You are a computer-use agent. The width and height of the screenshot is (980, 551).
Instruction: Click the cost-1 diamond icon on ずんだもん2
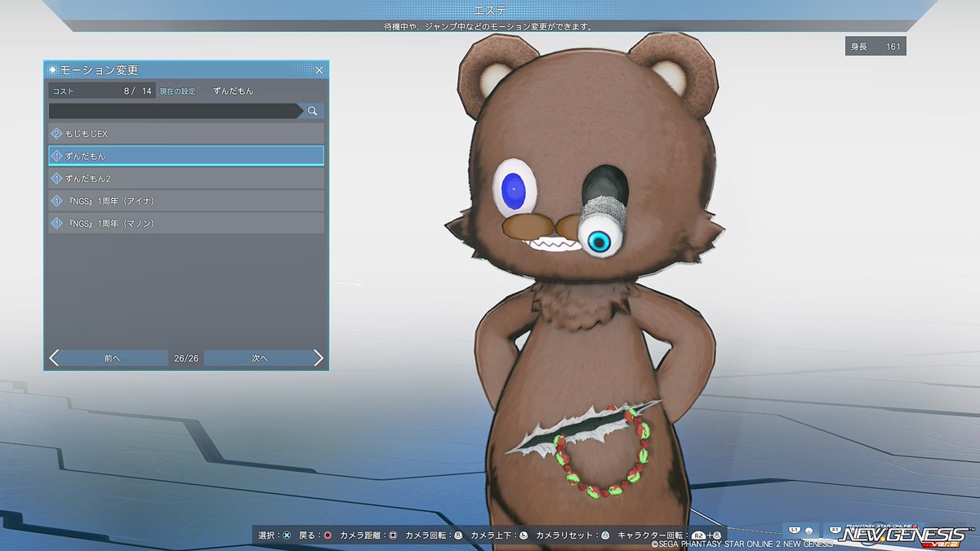pyautogui.click(x=57, y=178)
